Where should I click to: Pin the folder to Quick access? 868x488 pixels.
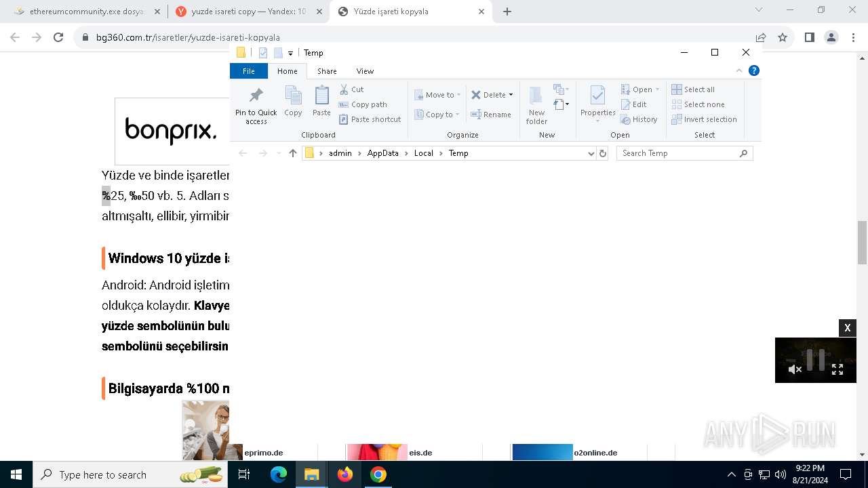point(256,106)
